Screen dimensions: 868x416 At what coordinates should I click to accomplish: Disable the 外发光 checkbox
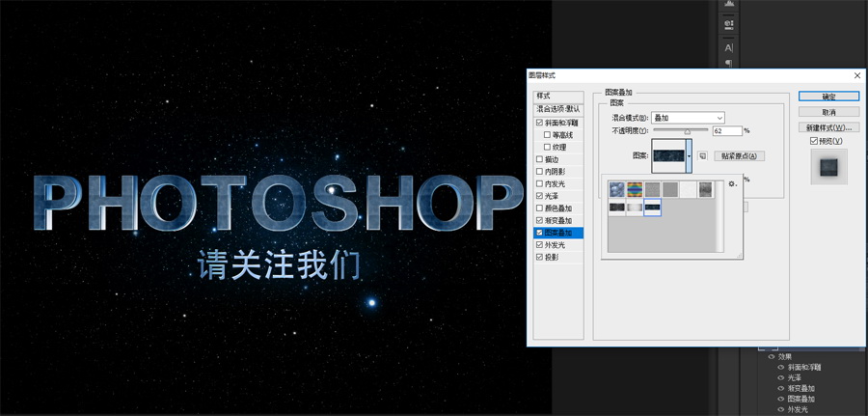click(x=540, y=245)
